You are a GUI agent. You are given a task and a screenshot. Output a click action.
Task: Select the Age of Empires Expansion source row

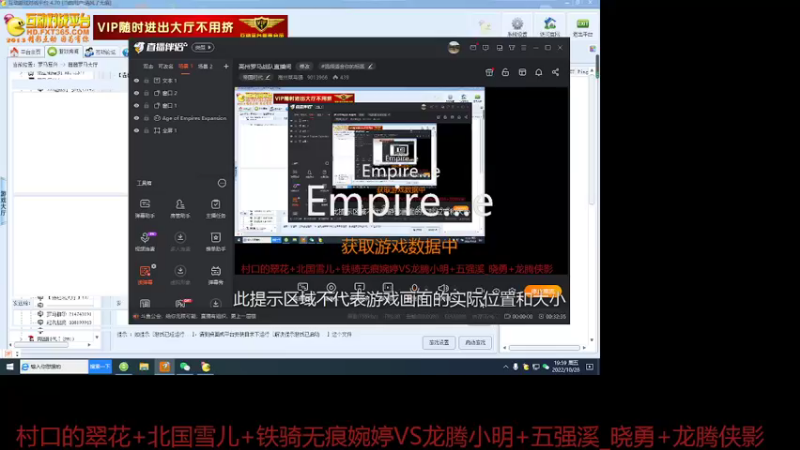pos(181,118)
